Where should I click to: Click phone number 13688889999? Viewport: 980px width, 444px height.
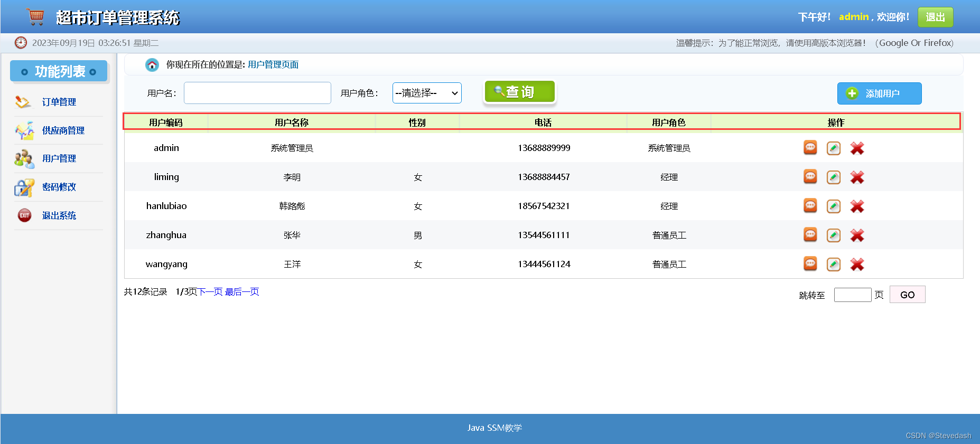(x=544, y=148)
